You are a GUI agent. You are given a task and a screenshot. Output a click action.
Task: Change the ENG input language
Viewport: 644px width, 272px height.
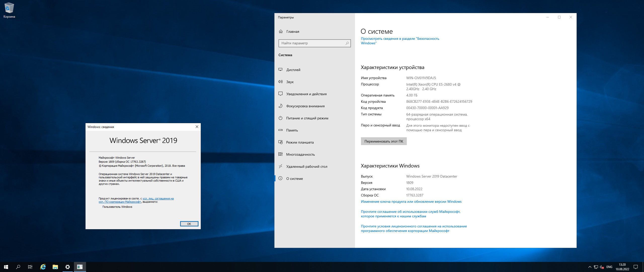click(609, 267)
